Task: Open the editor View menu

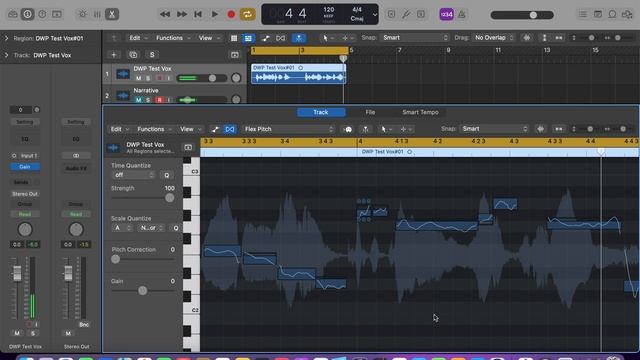Action: tap(191, 129)
